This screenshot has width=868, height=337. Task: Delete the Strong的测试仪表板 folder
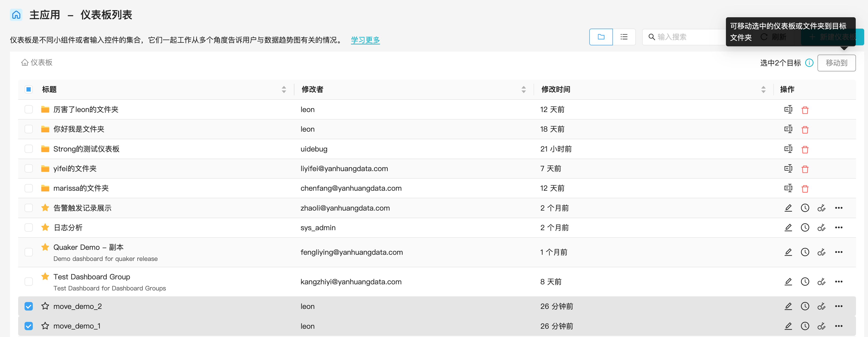(805, 149)
